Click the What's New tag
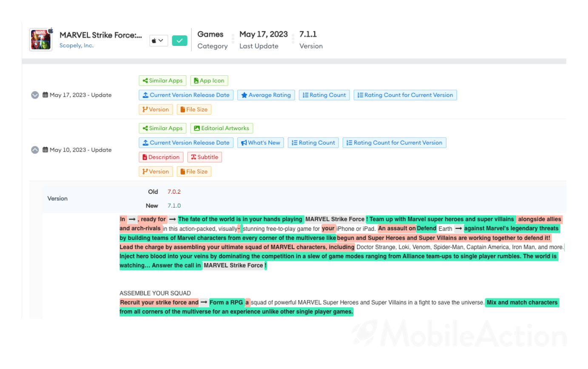588x369 pixels. (261, 143)
